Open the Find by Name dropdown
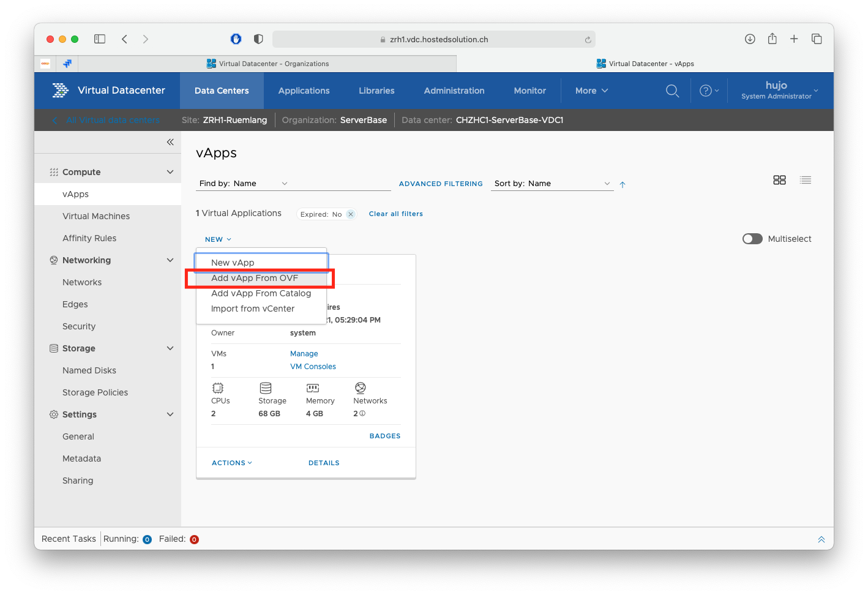The image size is (868, 595). tap(244, 184)
